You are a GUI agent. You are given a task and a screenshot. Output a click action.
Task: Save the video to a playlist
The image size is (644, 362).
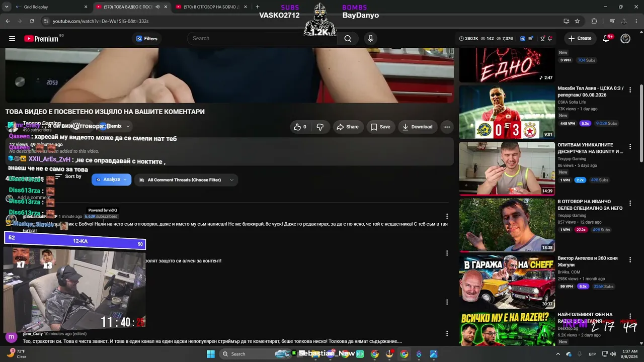pos(380,127)
